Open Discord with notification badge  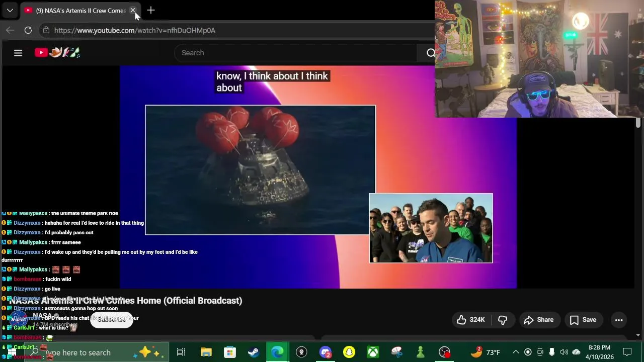coord(326,352)
